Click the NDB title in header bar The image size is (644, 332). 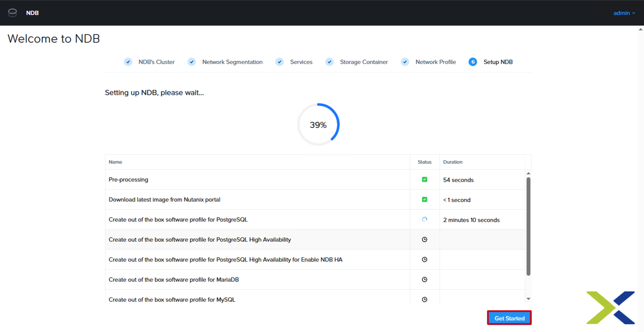(x=32, y=13)
